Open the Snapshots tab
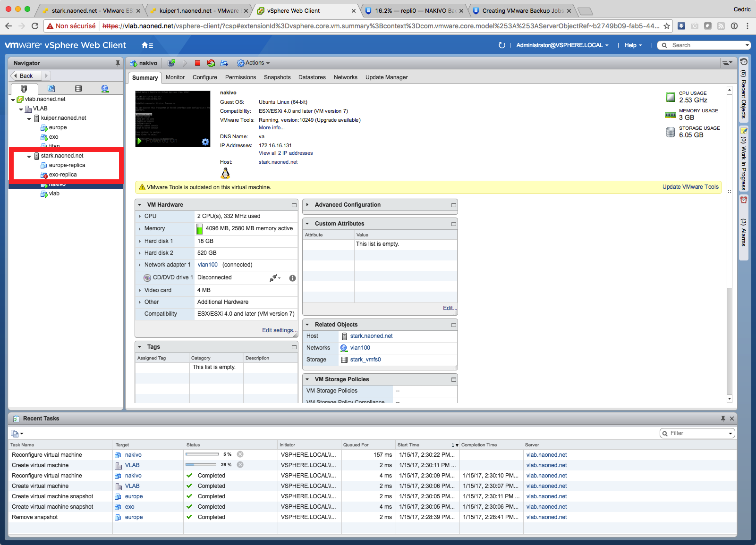 (277, 77)
